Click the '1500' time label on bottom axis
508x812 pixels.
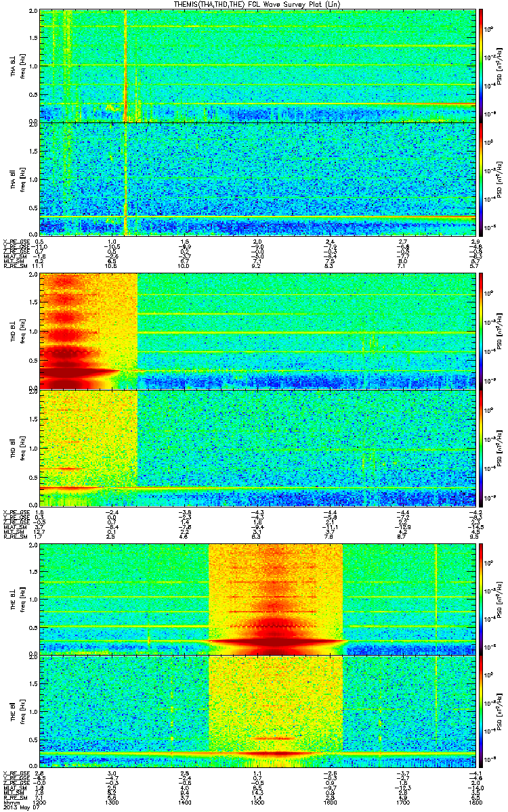[257, 803]
